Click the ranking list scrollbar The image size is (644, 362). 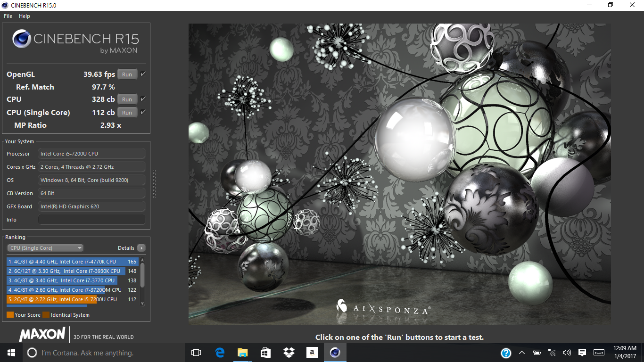[x=143, y=275]
